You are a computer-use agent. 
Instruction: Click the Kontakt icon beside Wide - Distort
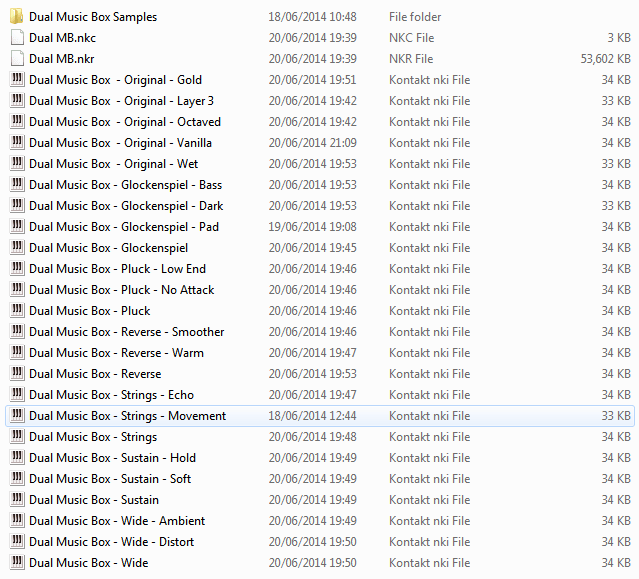pyautogui.click(x=17, y=542)
